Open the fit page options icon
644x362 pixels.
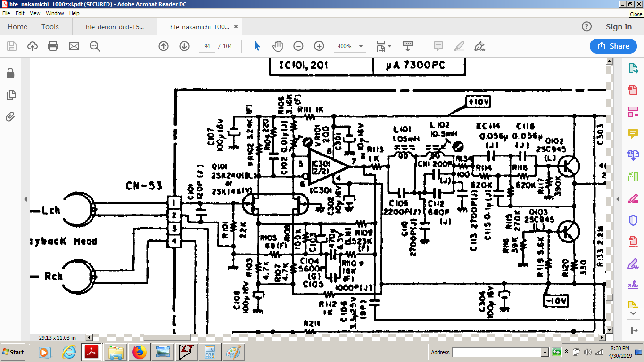tap(381, 46)
